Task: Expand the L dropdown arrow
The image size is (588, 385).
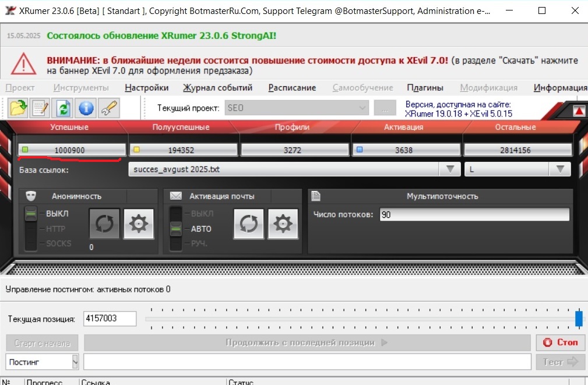Action: [x=560, y=169]
